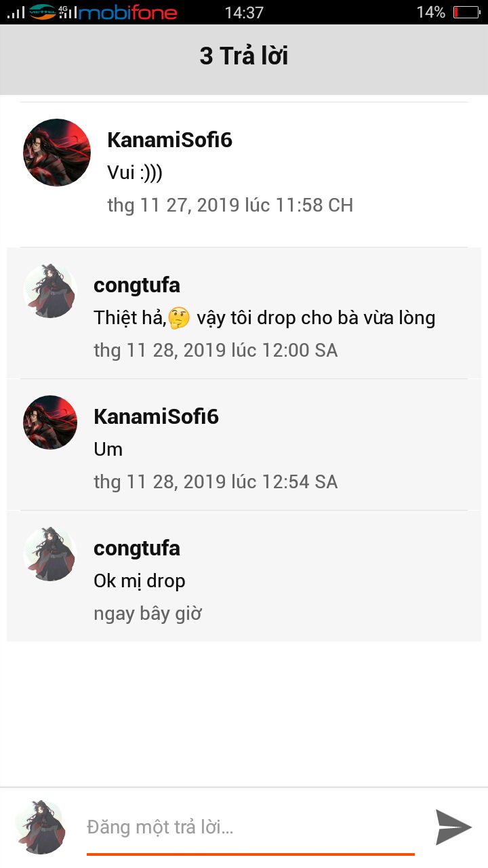Focus the "Đăng một trả lời…" input field
The width and height of the screenshot is (488, 868).
[x=251, y=827]
